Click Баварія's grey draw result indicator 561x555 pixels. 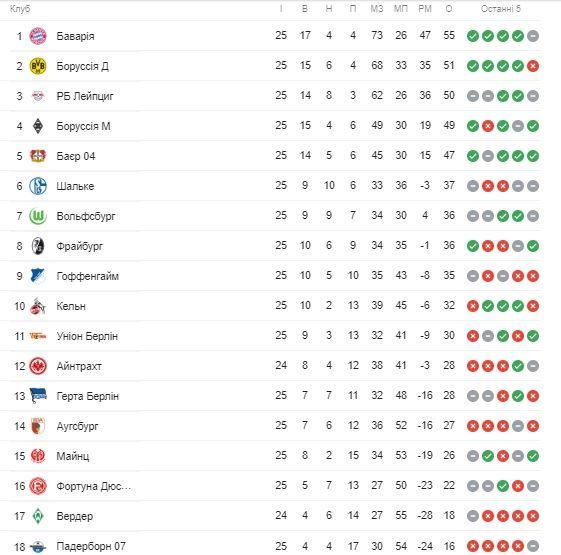tap(533, 36)
